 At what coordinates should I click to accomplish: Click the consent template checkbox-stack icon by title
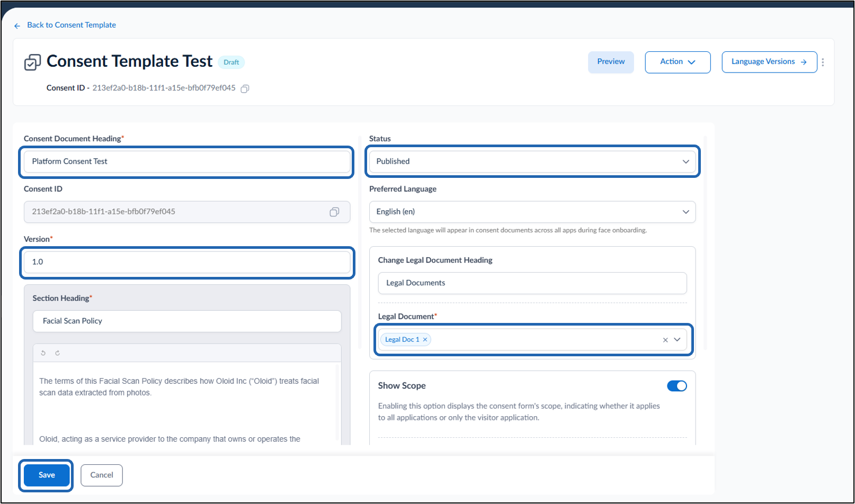pyautogui.click(x=32, y=62)
